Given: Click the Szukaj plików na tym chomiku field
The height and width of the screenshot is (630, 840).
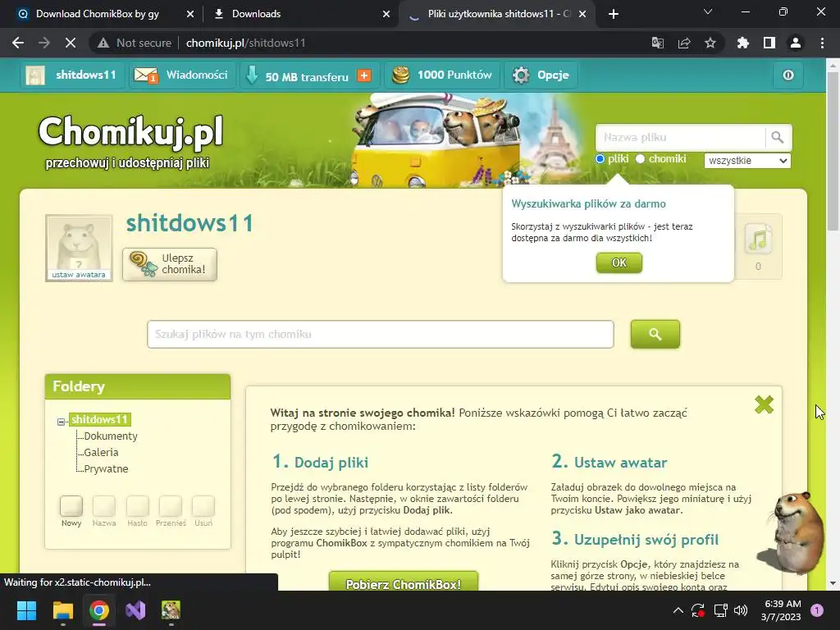Looking at the screenshot, I should 381,335.
